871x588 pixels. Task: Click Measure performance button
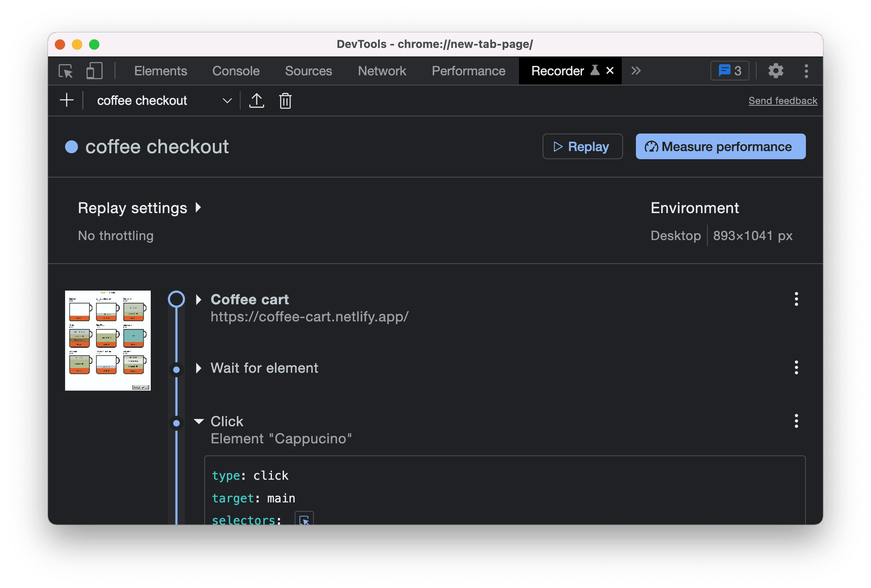pyautogui.click(x=721, y=146)
